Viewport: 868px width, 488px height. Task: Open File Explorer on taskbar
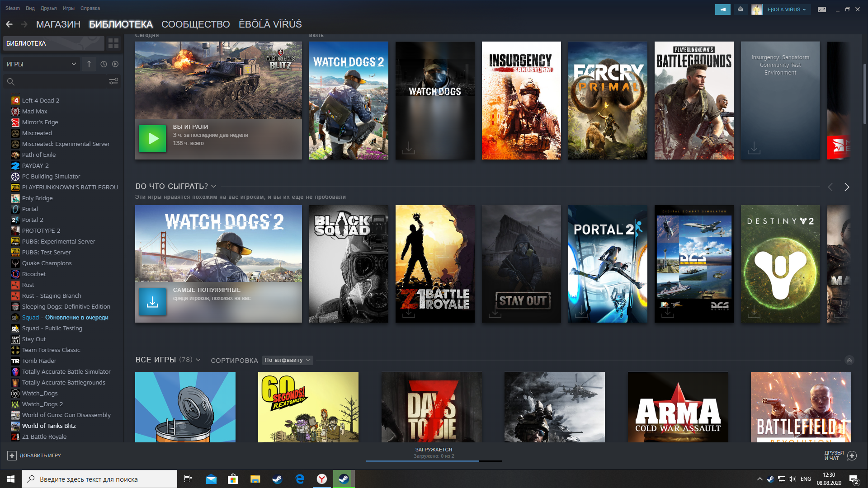[x=255, y=479]
